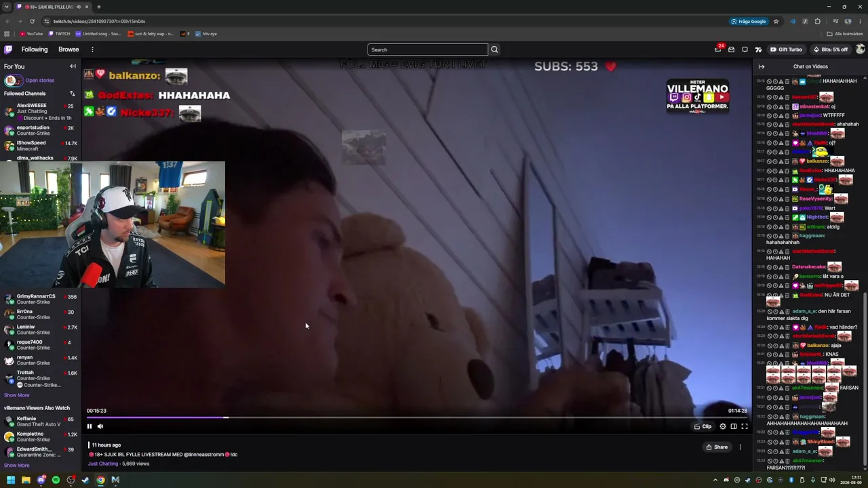Seek on the video progress bar
The width and height of the screenshot is (868, 488).
point(416,418)
